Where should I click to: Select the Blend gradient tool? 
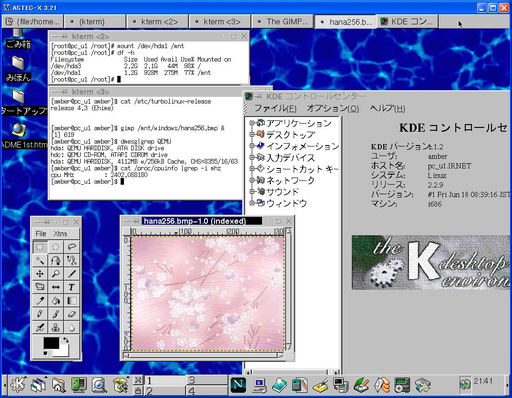point(71,301)
